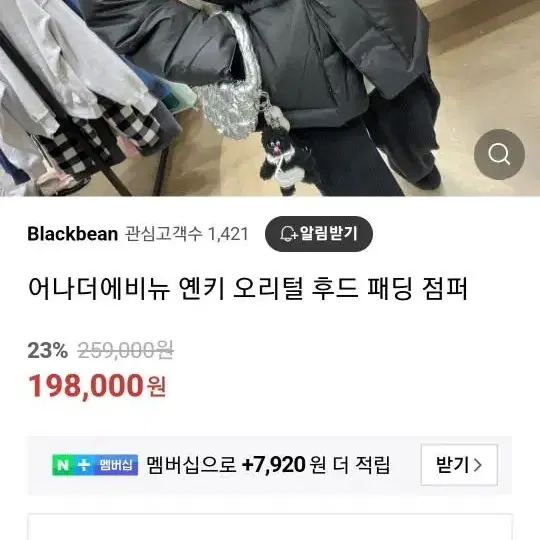
Task: Open the Blackbean store link
Action: click(73, 234)
